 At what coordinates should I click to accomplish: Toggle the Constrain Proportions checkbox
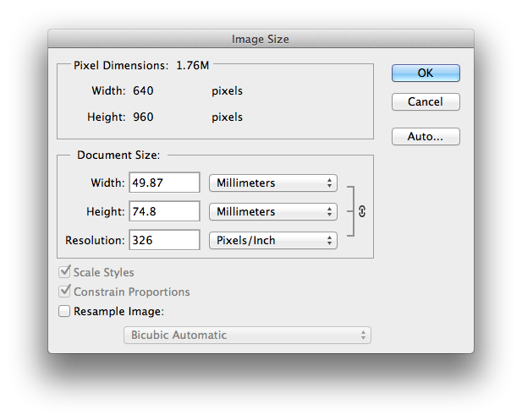point(64,292)
